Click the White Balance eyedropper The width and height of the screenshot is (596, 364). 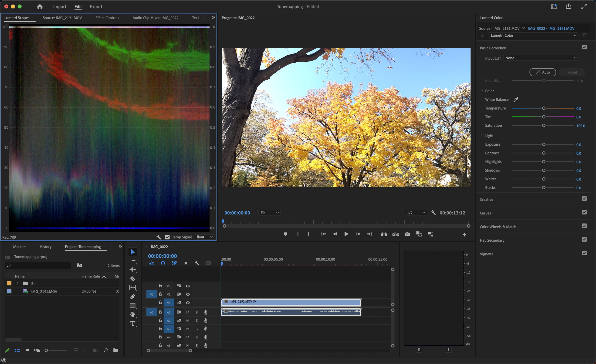click(516, 99)
